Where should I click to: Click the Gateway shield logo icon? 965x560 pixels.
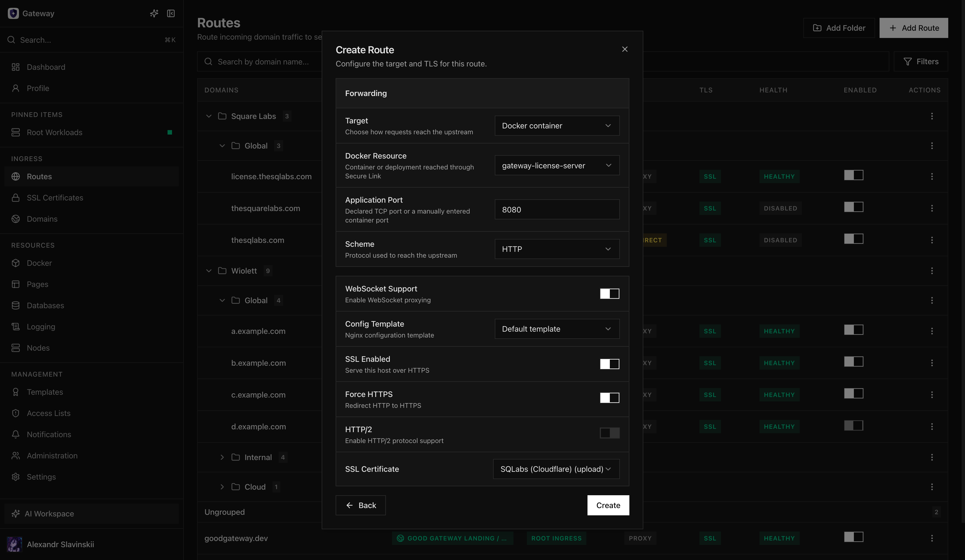point(13,13)
